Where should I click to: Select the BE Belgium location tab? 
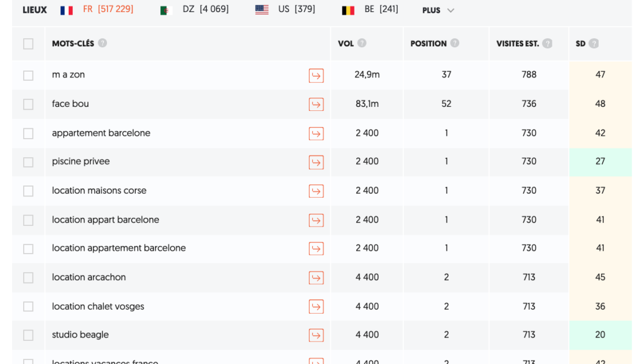click(370, 9)
